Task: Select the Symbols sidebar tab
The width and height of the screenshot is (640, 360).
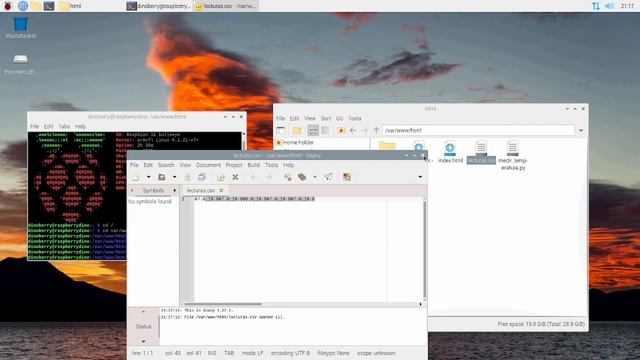Action: coord(153,191)
